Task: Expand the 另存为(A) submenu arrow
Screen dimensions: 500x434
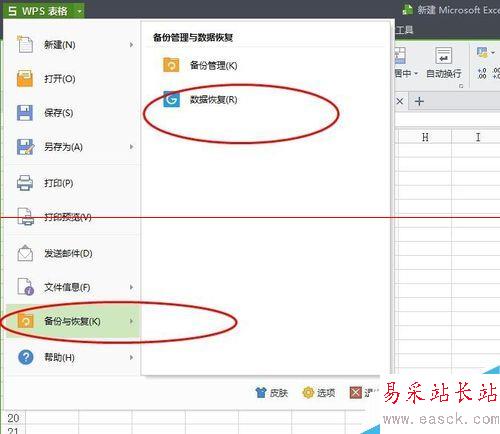Action: coord(131,147)
